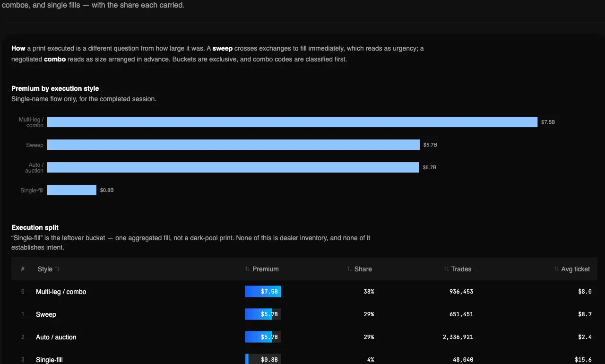Screen dimensions: 605x364
Task: Click the 651,451 trades value
Action: (461, 314)
